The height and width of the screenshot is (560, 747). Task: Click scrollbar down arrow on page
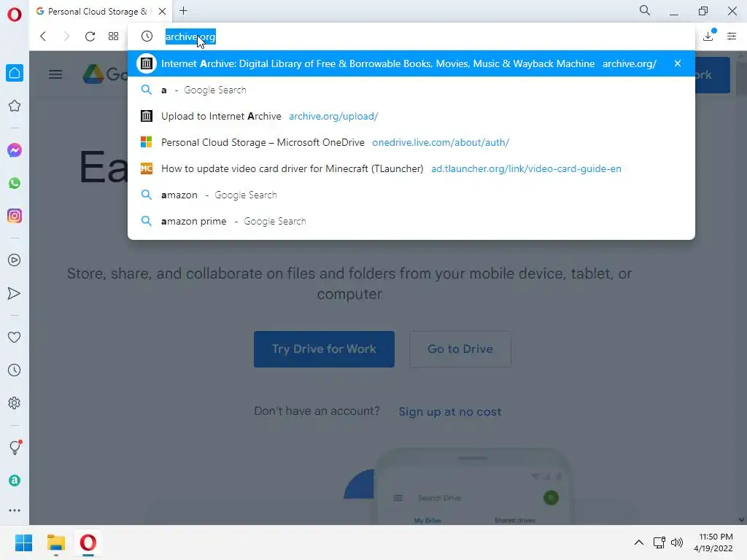coord(741,519)
